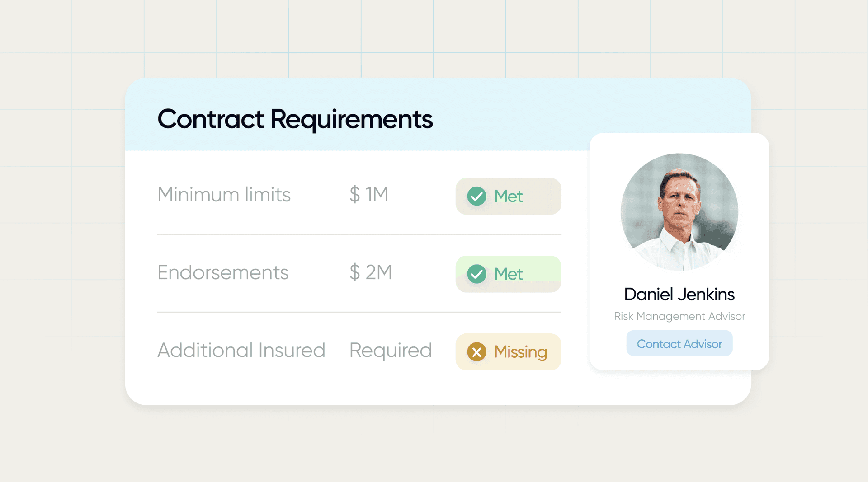Click the word Missing in orange text
The image size is (868, 482).
click(x=520, y=352)
